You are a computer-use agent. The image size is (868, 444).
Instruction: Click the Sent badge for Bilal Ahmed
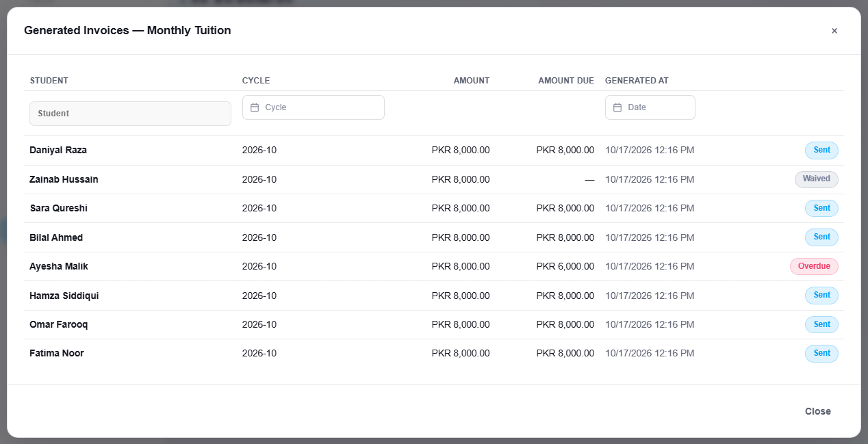(821, 237)
